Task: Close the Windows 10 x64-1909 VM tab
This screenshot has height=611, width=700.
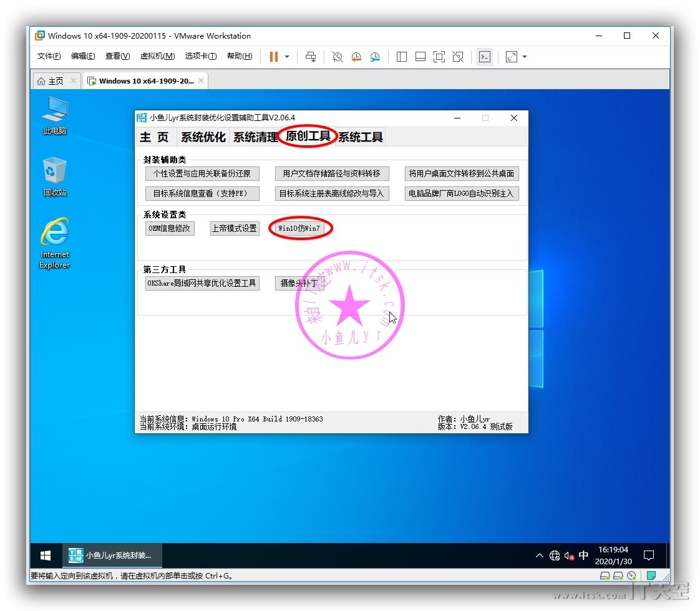Action: [x=201, y=80]
